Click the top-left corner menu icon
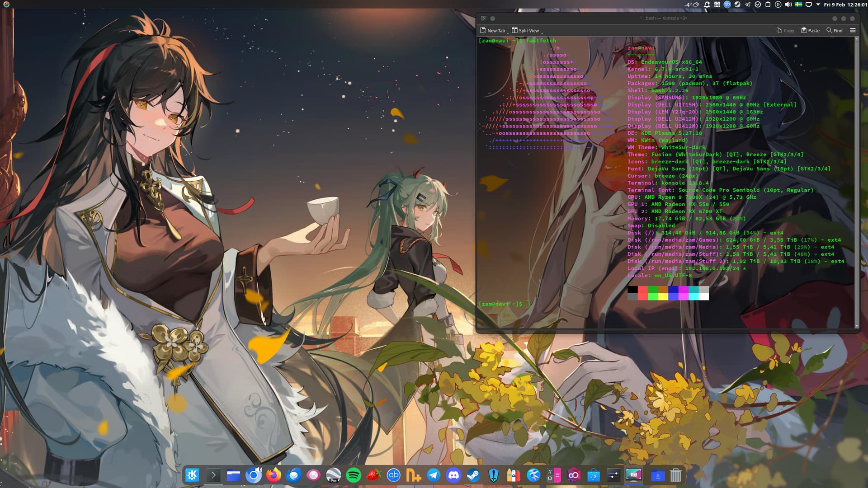The height and width of the screenshot is (488, 868). (x=6, y=5)
